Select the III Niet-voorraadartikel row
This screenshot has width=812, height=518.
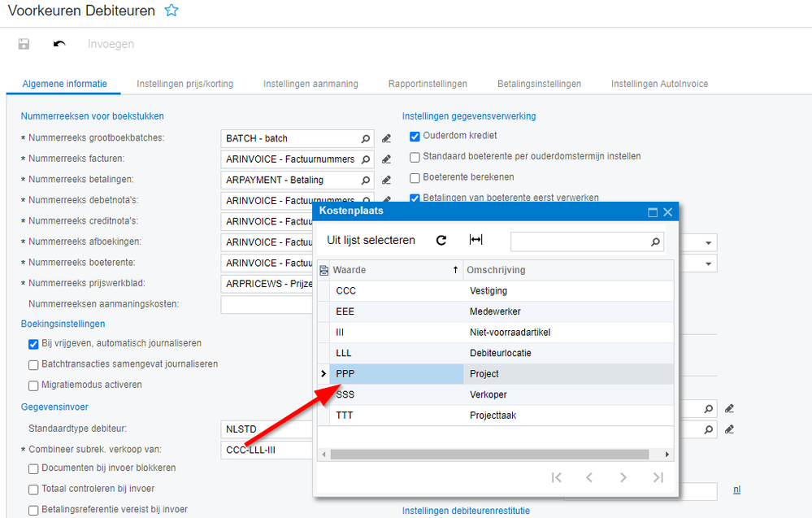(496, 333)
